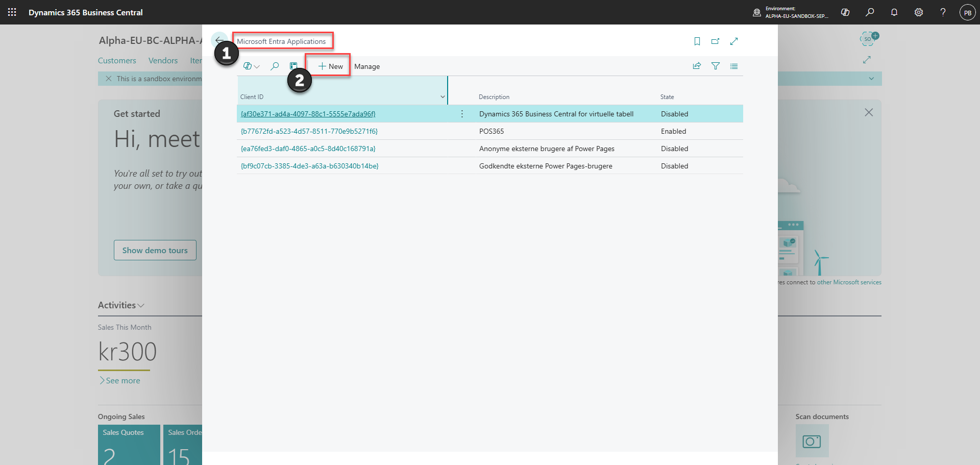The width and height of the screenshot is (980, 465).
Task: Open Client ID column header dropdown
Action: pyautogui.click(x=443, y=97)
